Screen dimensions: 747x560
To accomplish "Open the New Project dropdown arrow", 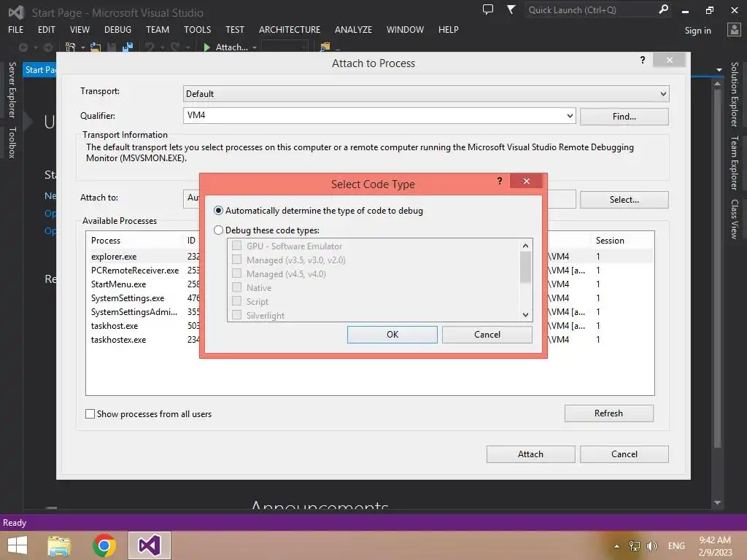I will pos(82,47).
